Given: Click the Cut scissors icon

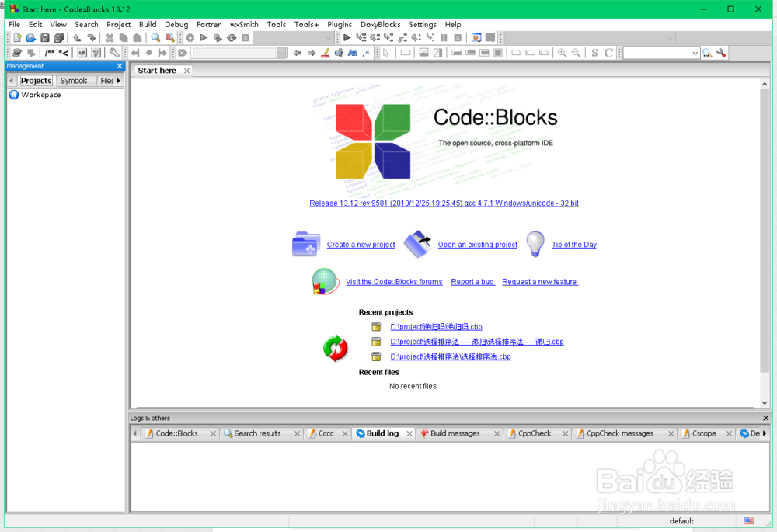Looking at the screenshot, I should point(110,37).
